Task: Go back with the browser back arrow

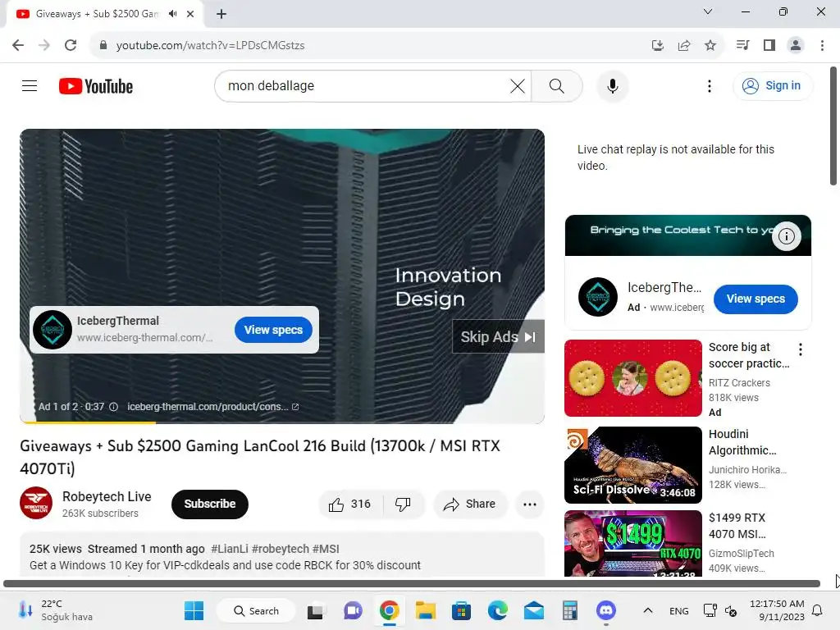Action: pos(18,45)
